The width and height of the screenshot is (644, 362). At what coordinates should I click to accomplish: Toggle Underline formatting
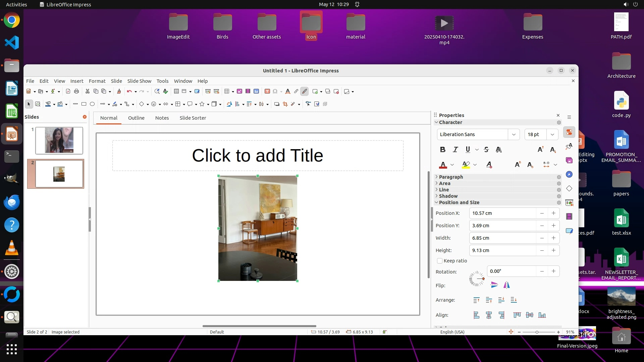coord(468,150)
